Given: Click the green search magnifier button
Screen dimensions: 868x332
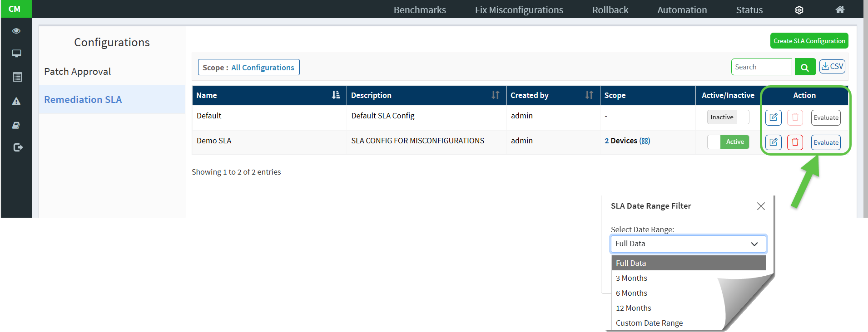Looking at the screenshot, I should [x=805, y=67].
